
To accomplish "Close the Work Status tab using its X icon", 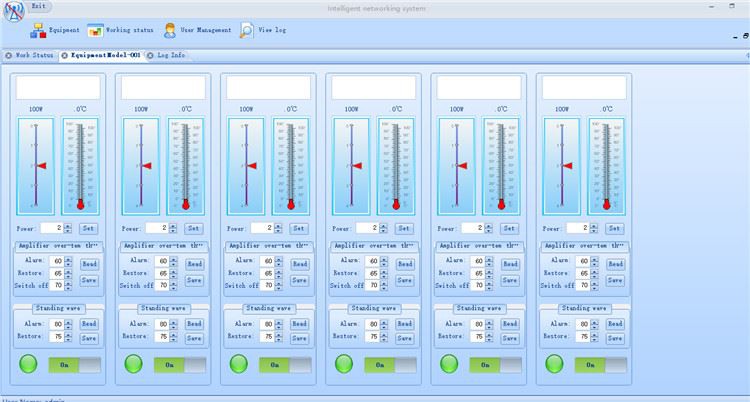I will pos(9,55).
